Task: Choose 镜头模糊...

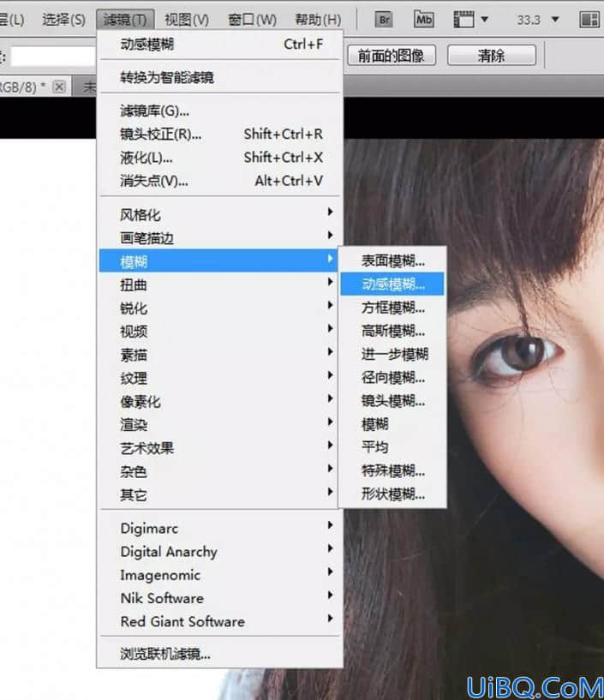Action: 392,401
